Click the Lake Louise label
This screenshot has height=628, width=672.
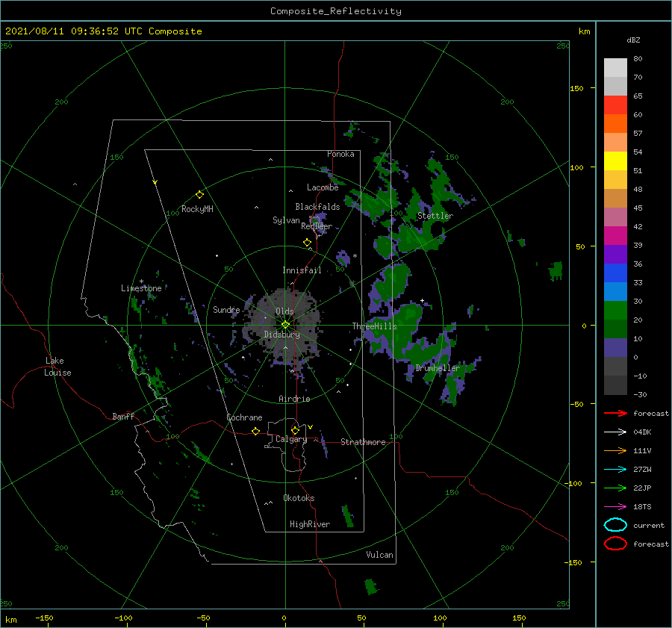57,367
